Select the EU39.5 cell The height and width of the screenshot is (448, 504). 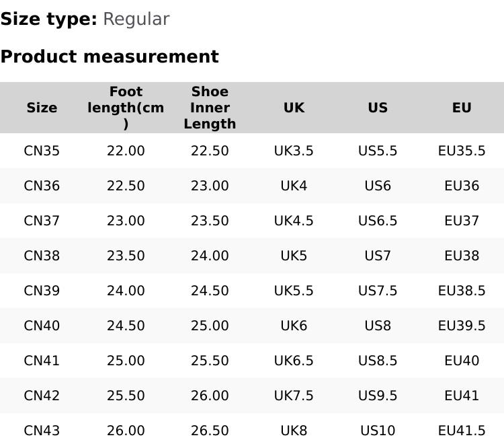pos(462,326)
